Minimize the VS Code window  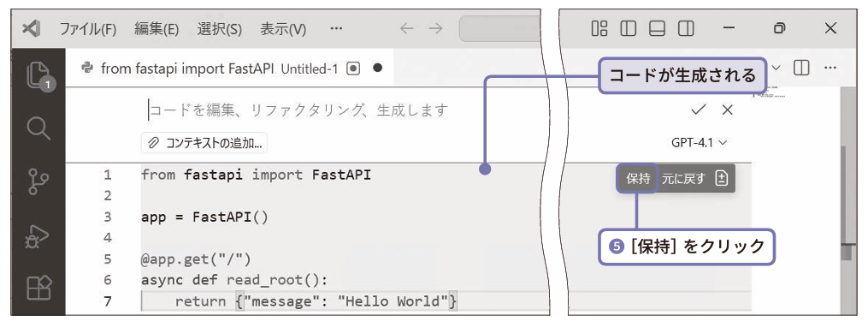coord(729,28)
